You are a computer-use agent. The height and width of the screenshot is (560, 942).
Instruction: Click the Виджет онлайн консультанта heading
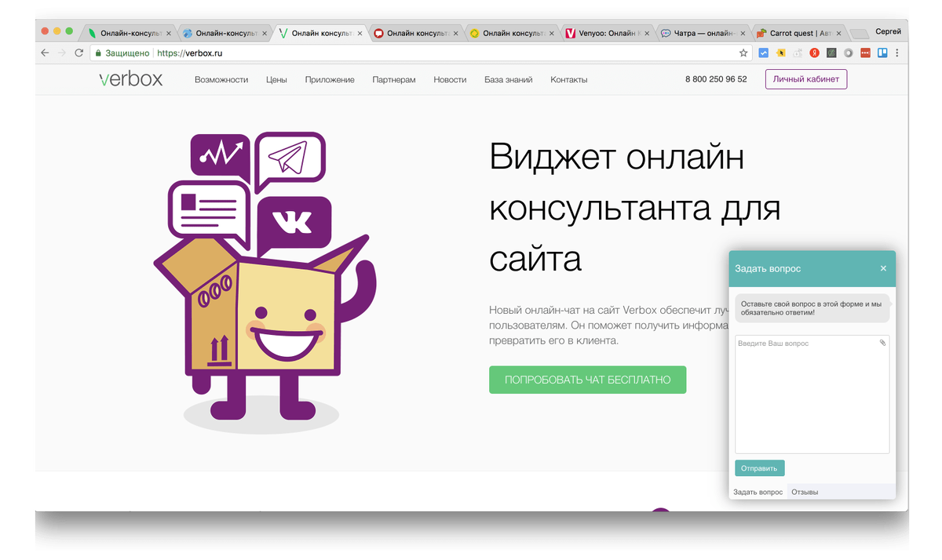click(634, 209)
